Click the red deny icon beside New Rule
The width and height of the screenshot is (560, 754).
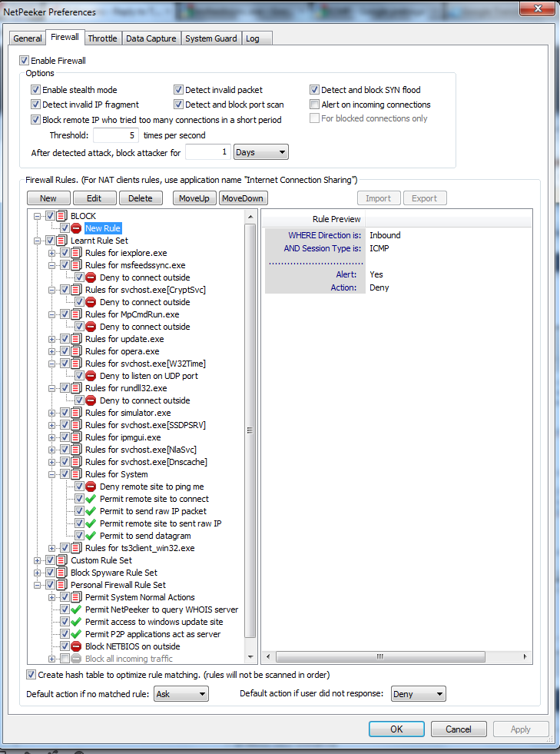pos(76,228)
